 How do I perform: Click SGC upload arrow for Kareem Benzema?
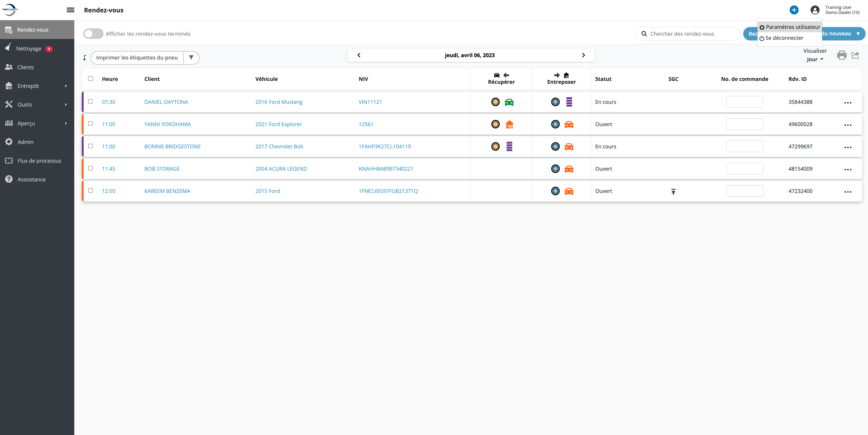click(x=673, y=191)
